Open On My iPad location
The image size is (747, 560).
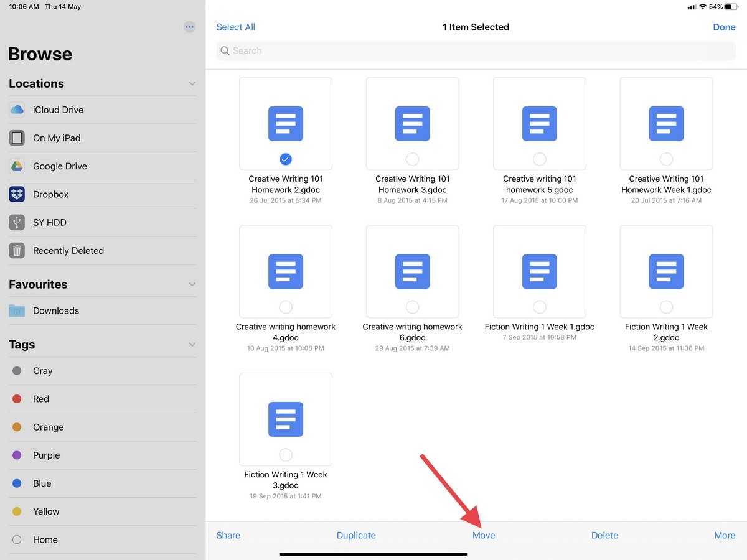[103, 138]
